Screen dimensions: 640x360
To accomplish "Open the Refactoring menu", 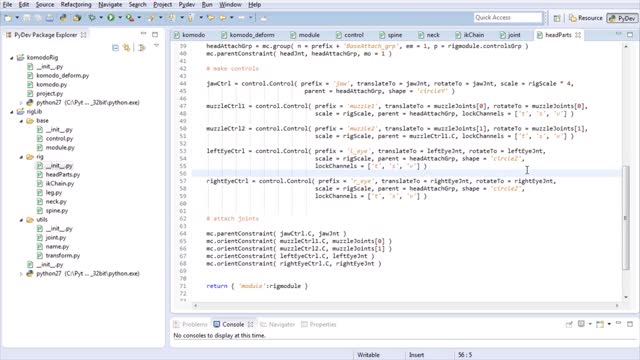I will pyautogui.click(x=76, y=5).
